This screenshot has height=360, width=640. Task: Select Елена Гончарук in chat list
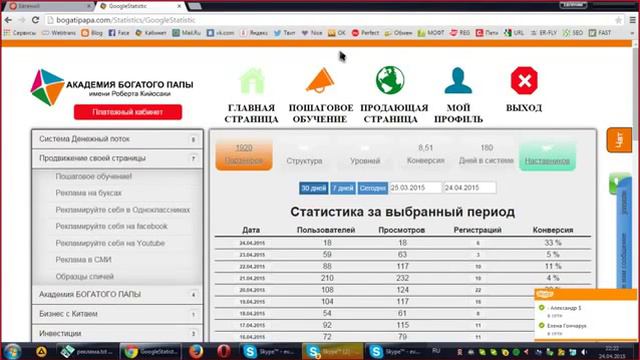point(567,326)
